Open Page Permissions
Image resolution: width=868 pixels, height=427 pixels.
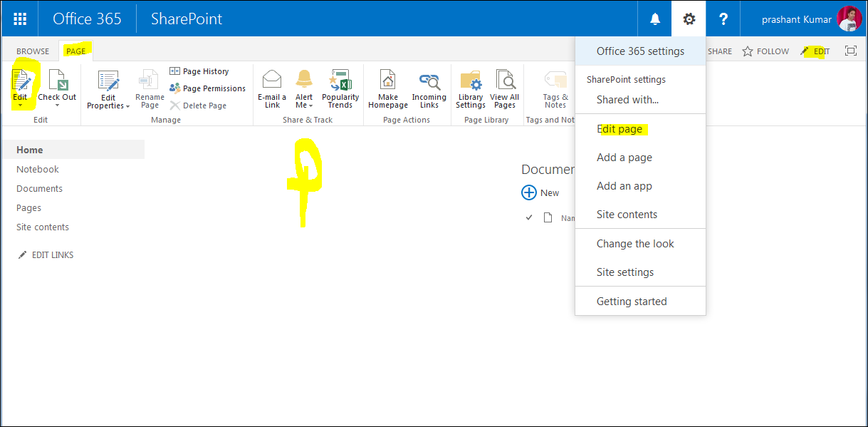(207, 88)
